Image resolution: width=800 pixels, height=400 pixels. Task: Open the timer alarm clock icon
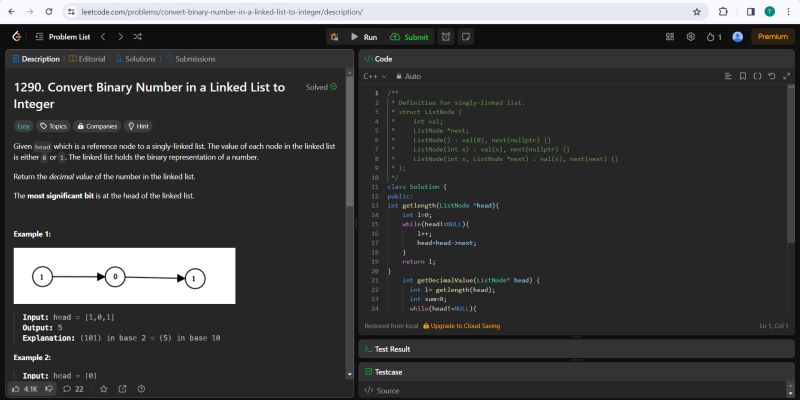coord(446,37)
